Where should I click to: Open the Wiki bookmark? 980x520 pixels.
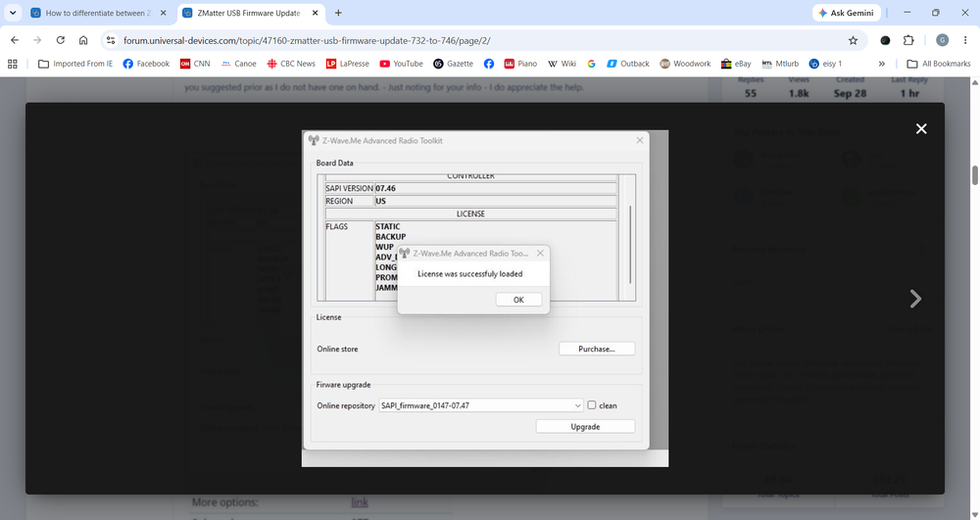(x=562, y=64)
